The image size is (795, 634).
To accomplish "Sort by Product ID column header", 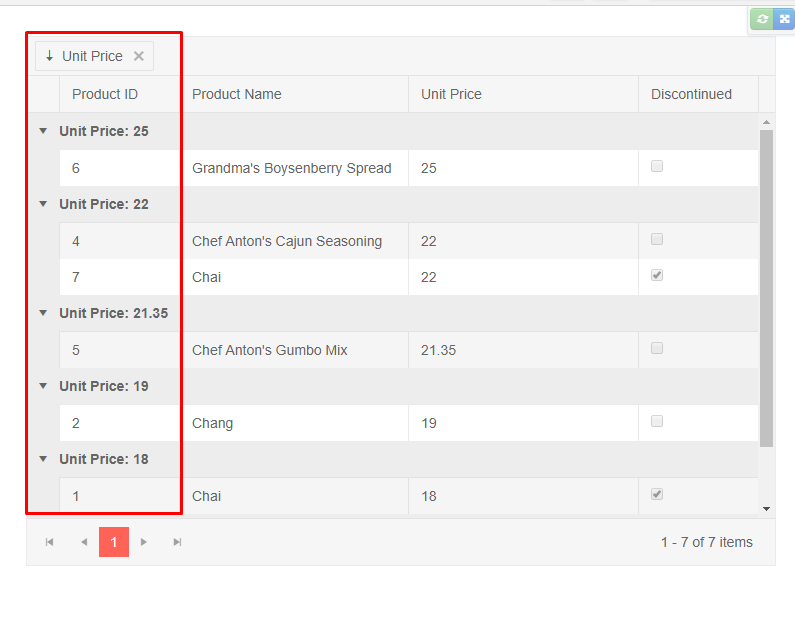I will 105,94.
